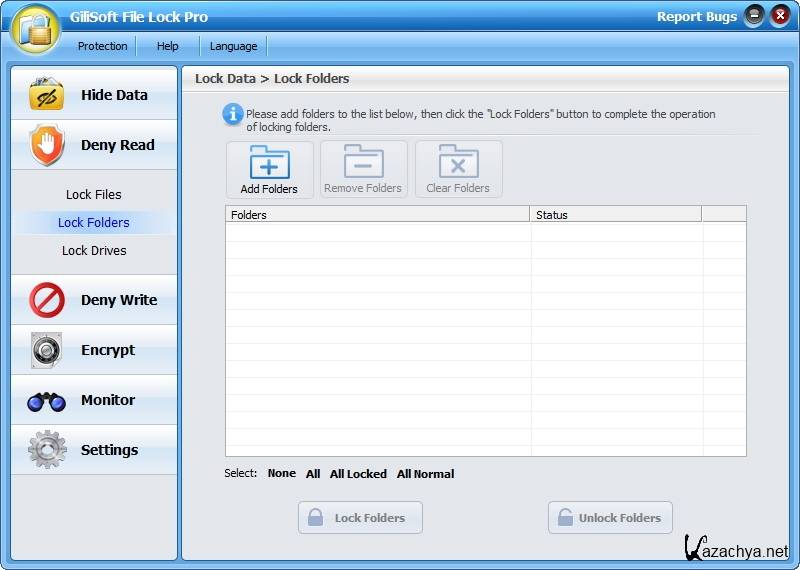Screen dimensions: 800x570
Task: Select All Locked filter link
Action: coord(358,474)
